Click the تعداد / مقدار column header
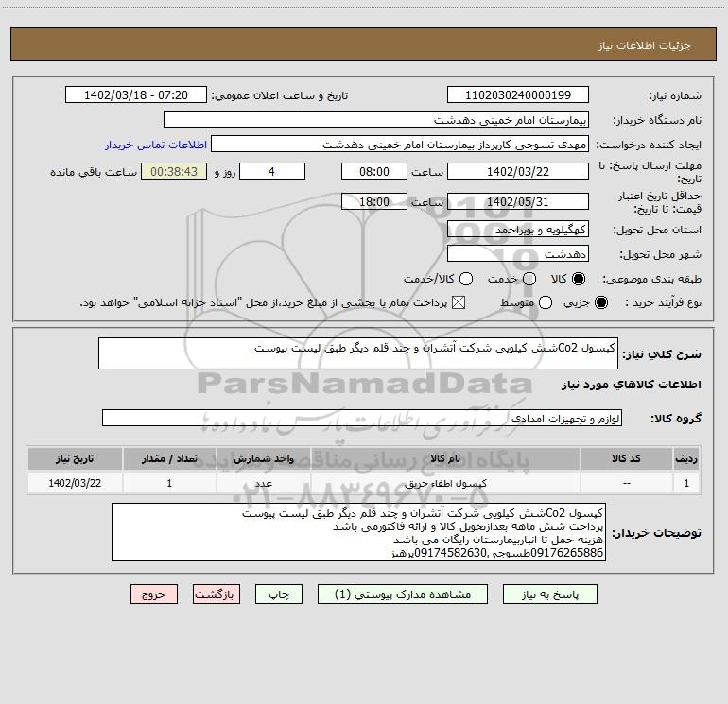The height and width of the screenshot is (704, 728). pyautogui.click(x=169, y=458)
